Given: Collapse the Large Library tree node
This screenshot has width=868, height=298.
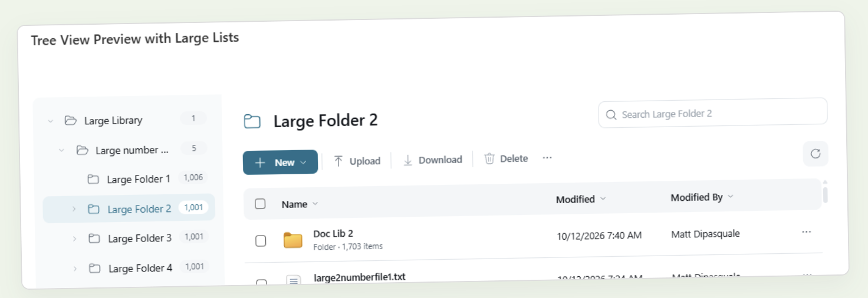Looking at the screenshot, I should [51, 121].
